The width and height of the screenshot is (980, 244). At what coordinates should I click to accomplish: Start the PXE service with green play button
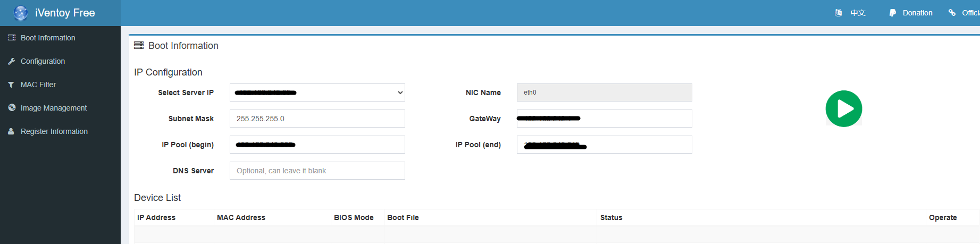(x=843, y=109)
